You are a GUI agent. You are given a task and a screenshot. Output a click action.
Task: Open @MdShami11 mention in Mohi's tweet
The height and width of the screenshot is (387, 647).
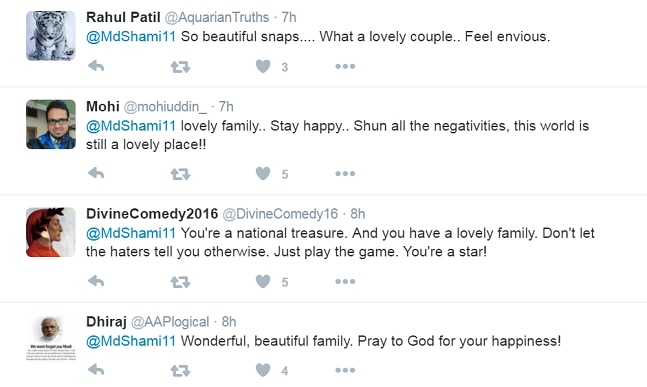coord(131,126)
